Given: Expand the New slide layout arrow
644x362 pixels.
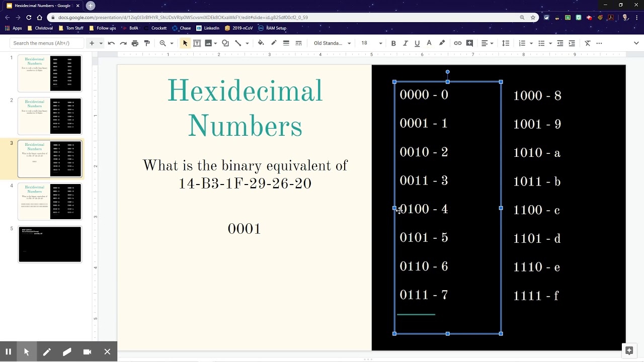Looking at the screenshot, I should pos(101,43).
